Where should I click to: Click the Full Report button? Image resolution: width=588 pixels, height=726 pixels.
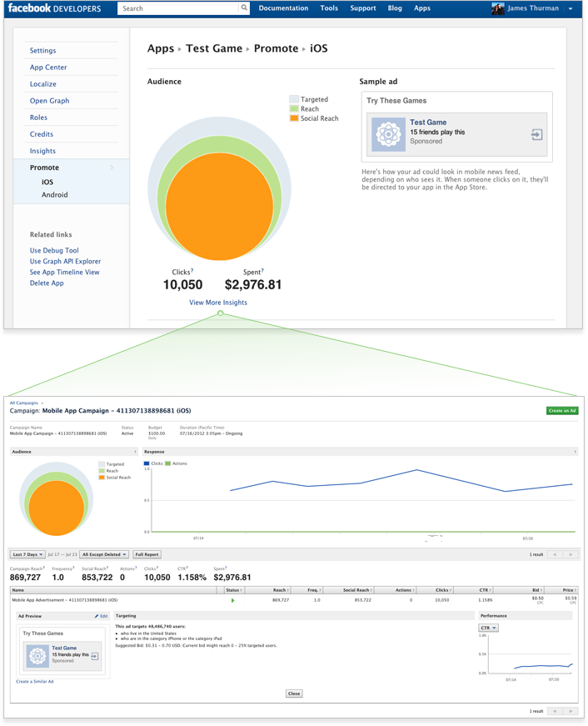(147, 554)
